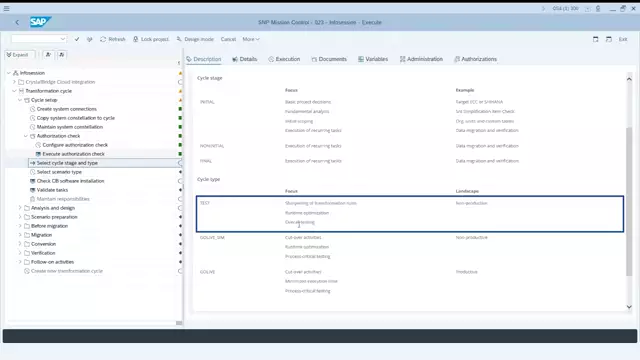Click the tree panel horizontal scrollbar handle
Image resolution: width=640 pixels, height=360 pixels.
point(179,323)
